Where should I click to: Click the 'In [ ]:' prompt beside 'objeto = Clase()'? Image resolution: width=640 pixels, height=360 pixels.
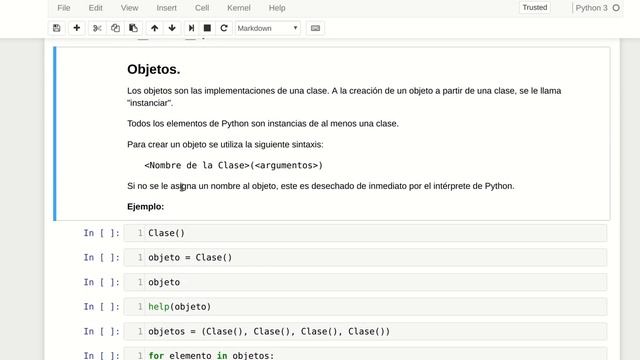click(102, 258)
